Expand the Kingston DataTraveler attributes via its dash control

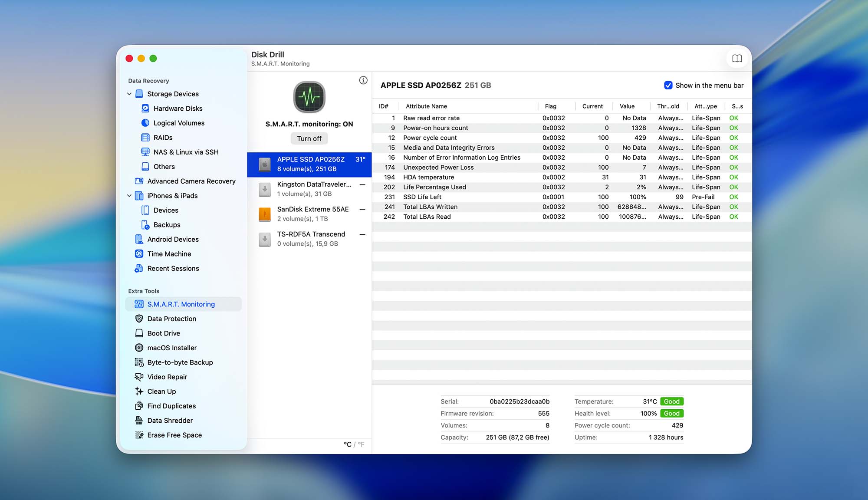pyautogui.click(x=363, y=184)
